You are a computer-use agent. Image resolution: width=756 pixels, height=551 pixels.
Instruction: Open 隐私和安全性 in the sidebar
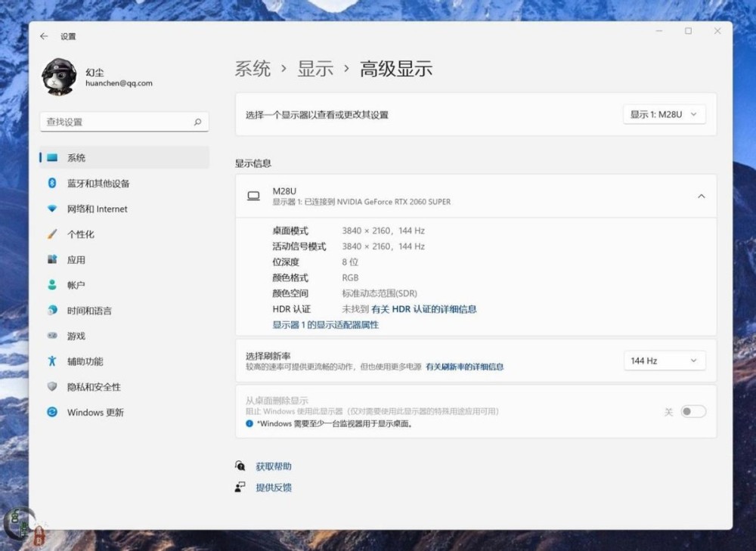pyautogui.click(x=94, y=387)
